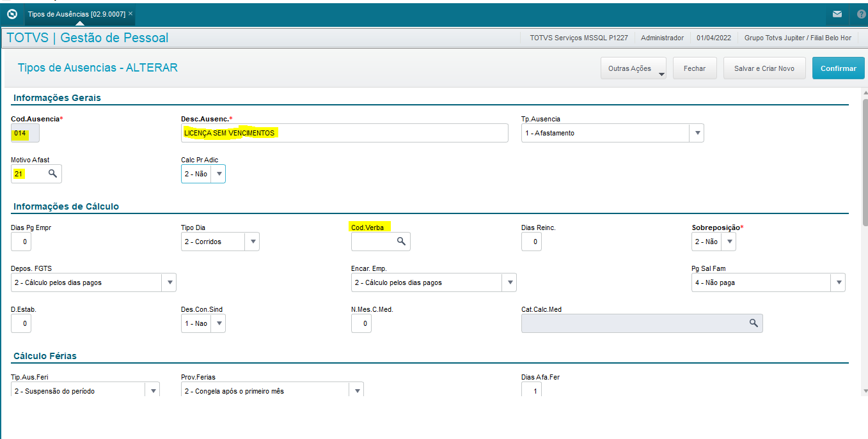This screenshot has width=868, height=439.
Task: Click the Cod.Ausencia field showing 014
Action: pos(25,133)
